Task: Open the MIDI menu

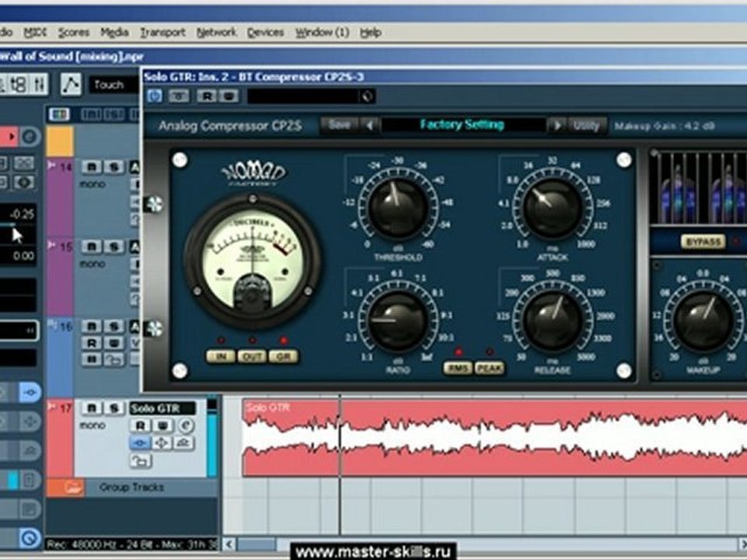Action: pyautogui.click(x=35, y=33)
